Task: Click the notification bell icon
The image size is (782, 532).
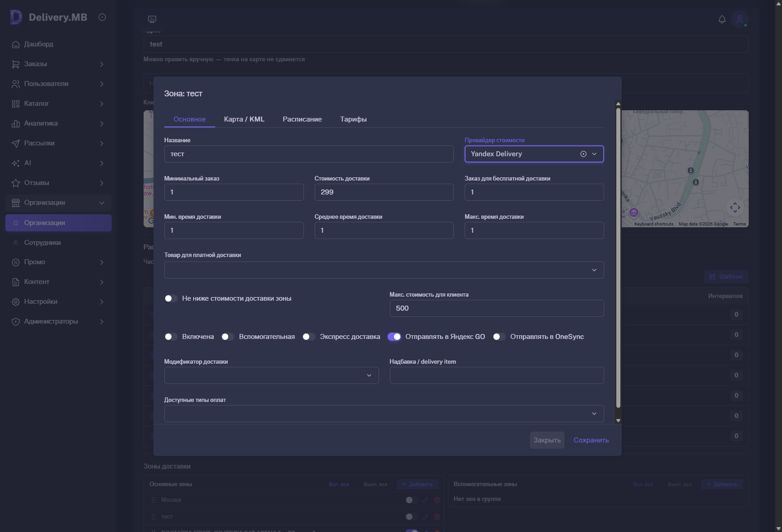Action: coord(722,19)
